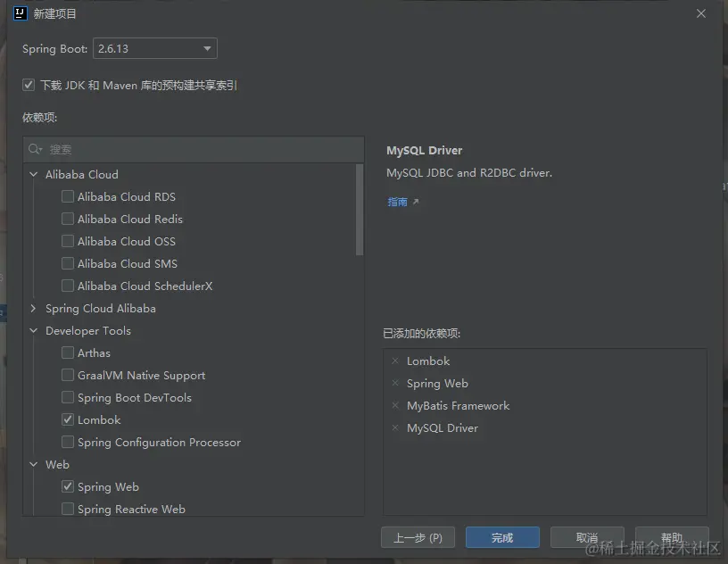Select the Alibaba Cloud tree label
This screenshot has width=728, height=564.
(x=82, y=174)
